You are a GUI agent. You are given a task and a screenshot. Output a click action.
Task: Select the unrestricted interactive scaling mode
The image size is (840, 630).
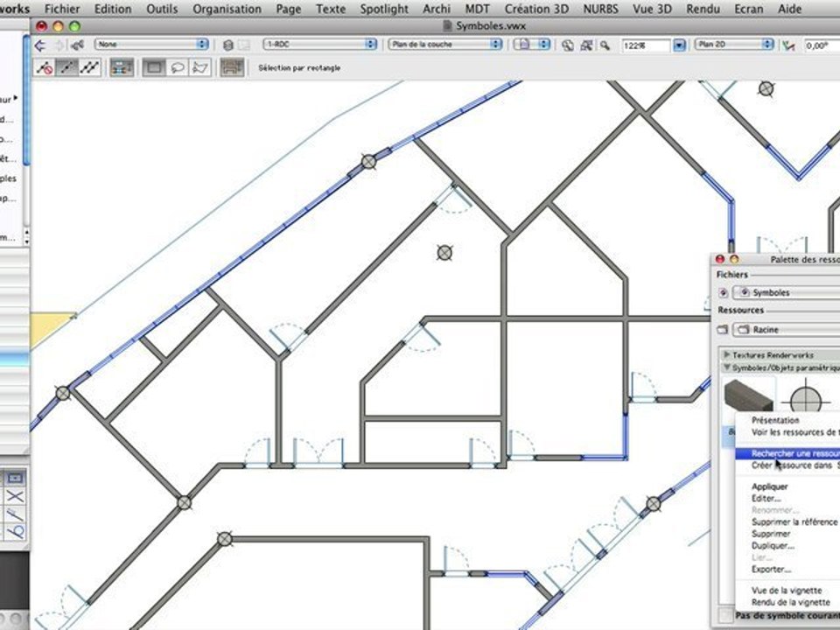pos(89,68)
